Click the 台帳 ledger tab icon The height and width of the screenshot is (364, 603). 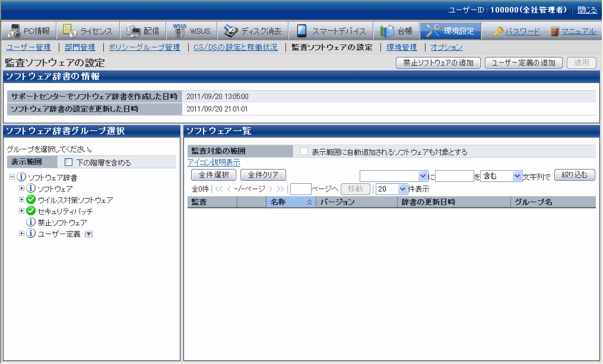click(x=387, y=31)
